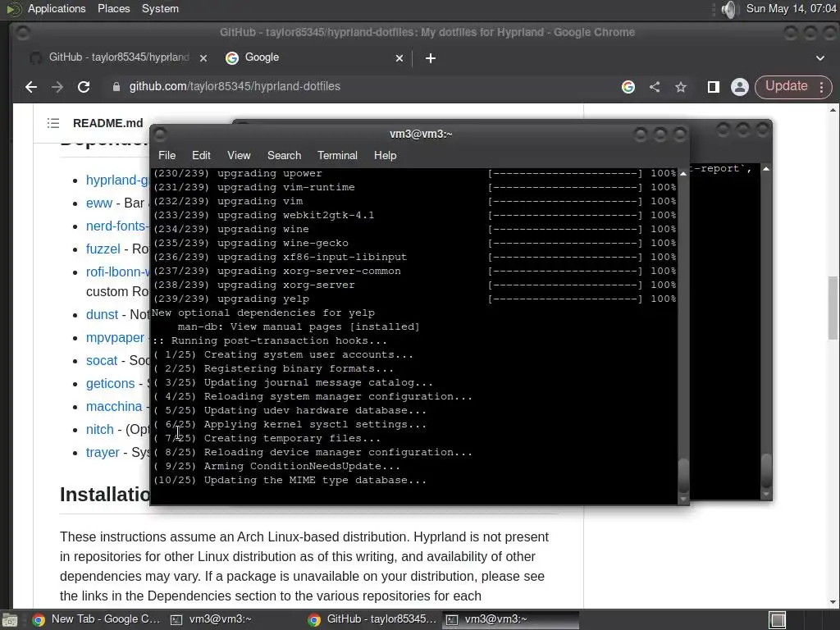Open the nitch link

[99, 430]
